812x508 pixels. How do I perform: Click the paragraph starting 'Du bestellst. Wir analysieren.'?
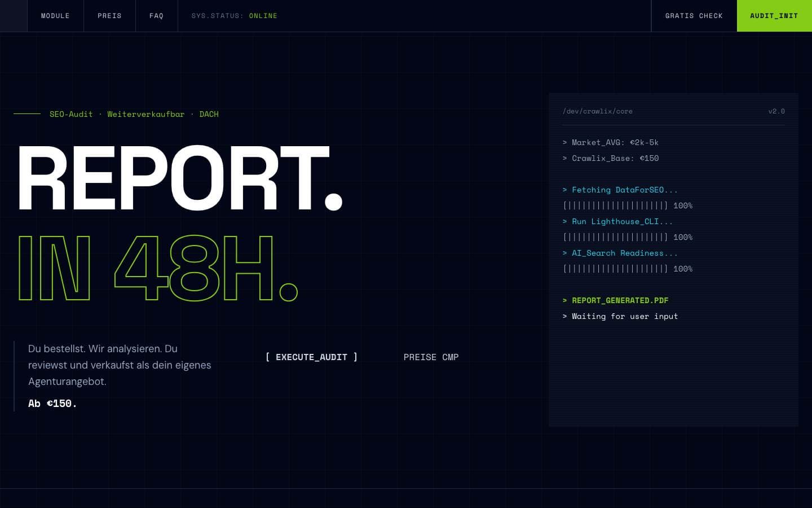[120, 365]
